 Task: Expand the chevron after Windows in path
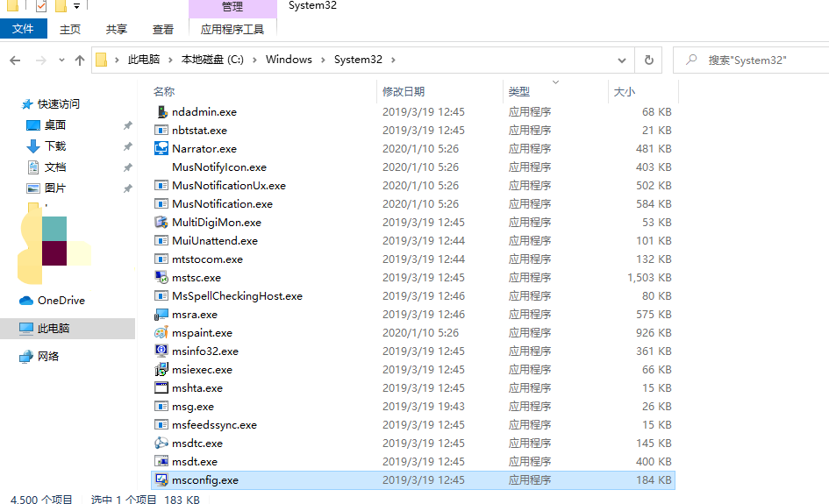(323, 60)
